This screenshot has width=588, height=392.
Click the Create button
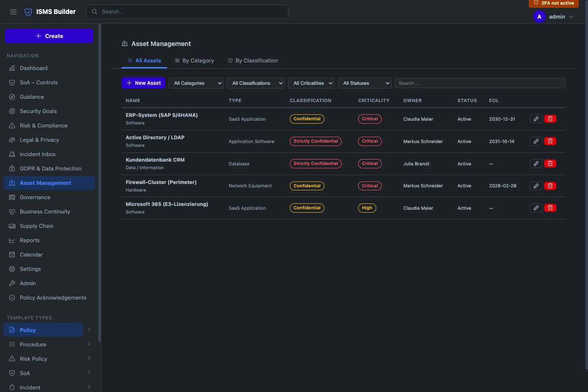click(49, 36)
